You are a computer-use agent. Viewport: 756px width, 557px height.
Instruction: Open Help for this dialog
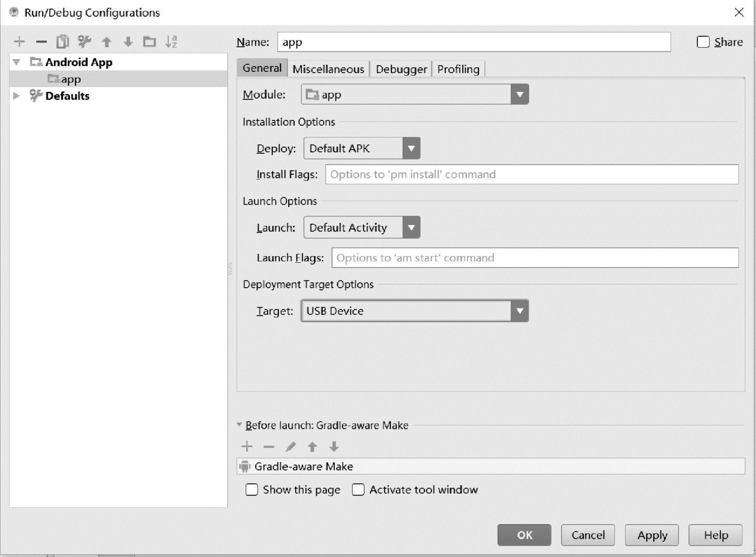point(716,535)
